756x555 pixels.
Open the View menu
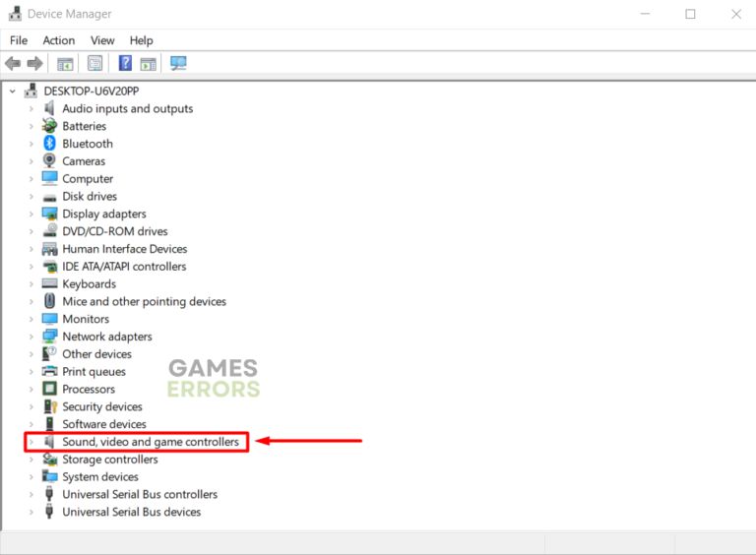click(102, 40)
